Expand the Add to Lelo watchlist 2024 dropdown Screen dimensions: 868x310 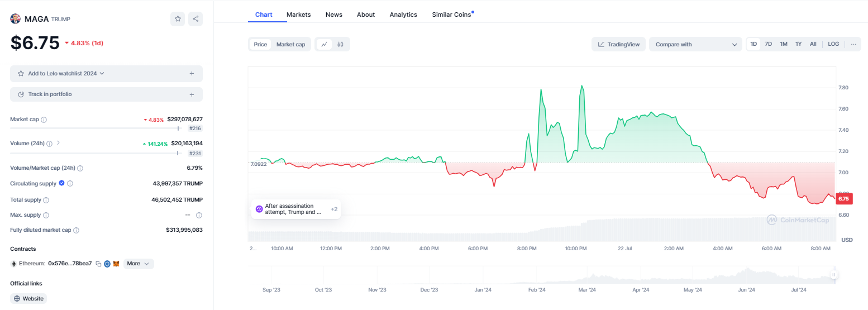pos(102,74)
